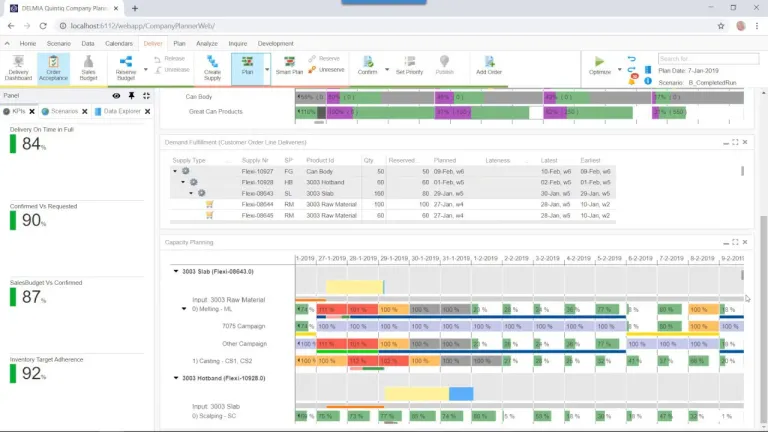Click the Release button

170,58
